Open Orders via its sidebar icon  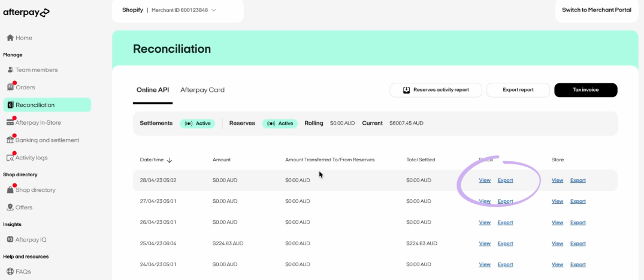(10, 88)
